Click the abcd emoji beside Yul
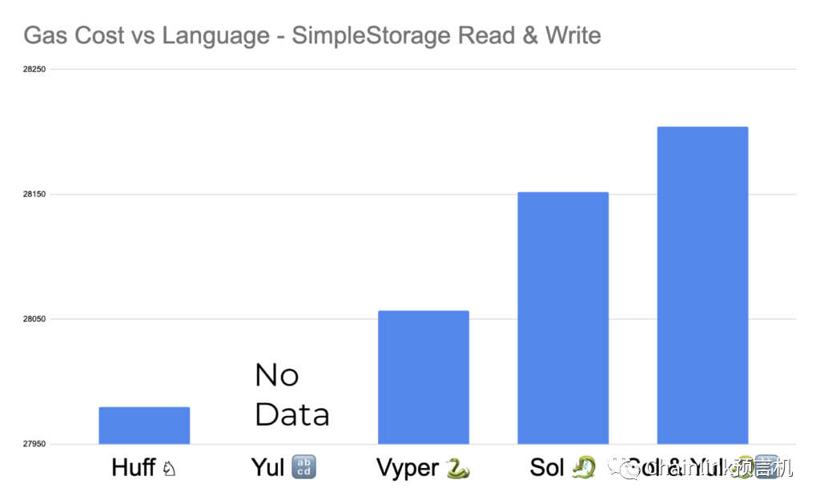 (x=303, y=467)
